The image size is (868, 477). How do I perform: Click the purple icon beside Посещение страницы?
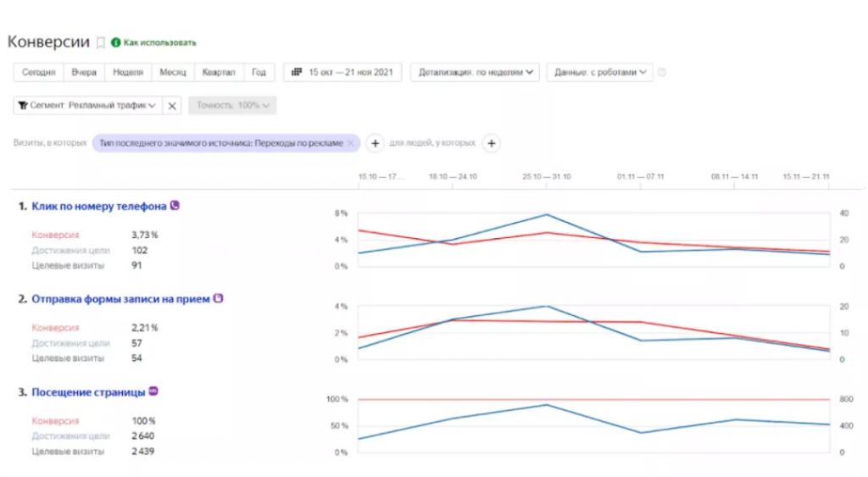[153, 391]
